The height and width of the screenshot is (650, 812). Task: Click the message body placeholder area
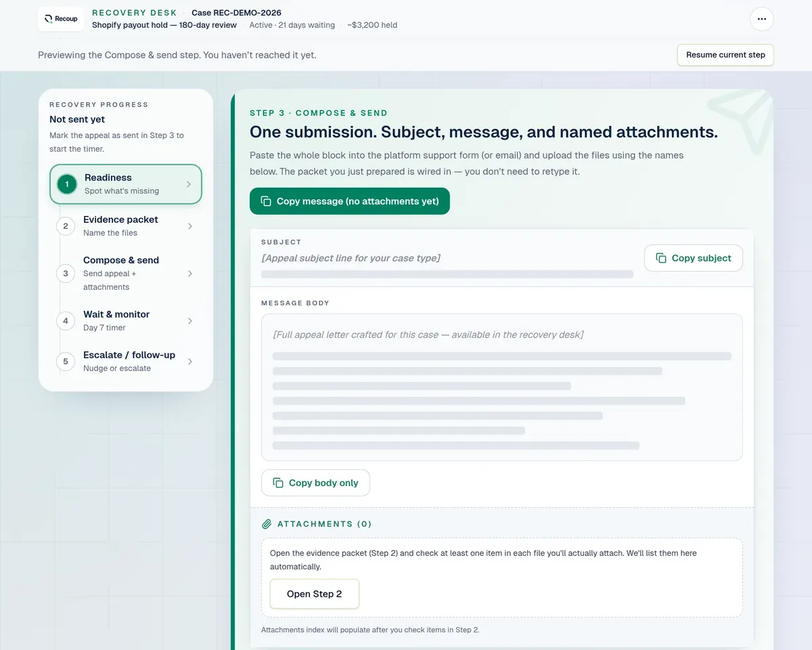tap(502, 387)
